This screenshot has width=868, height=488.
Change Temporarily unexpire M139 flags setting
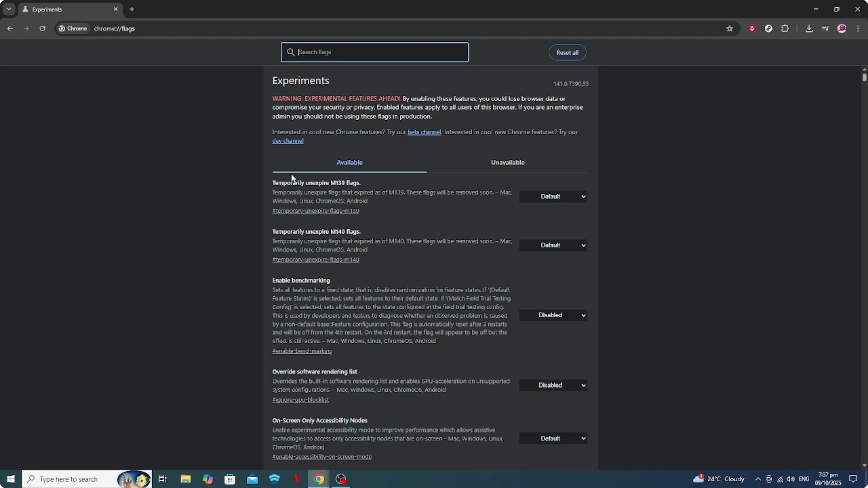point(553,196)
